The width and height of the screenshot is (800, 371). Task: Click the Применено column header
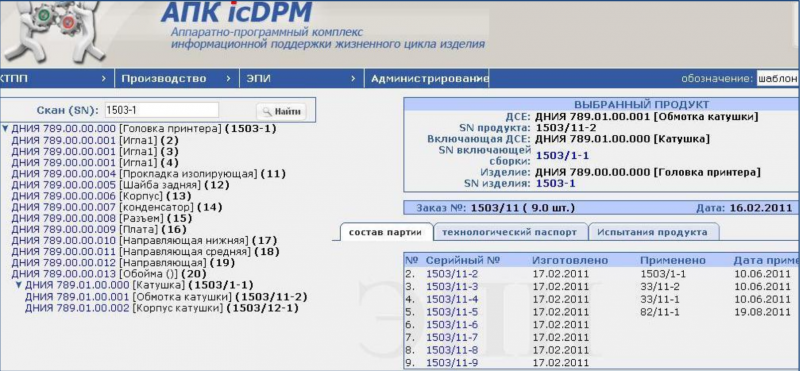pyautogui.click(x=673, y=260)
